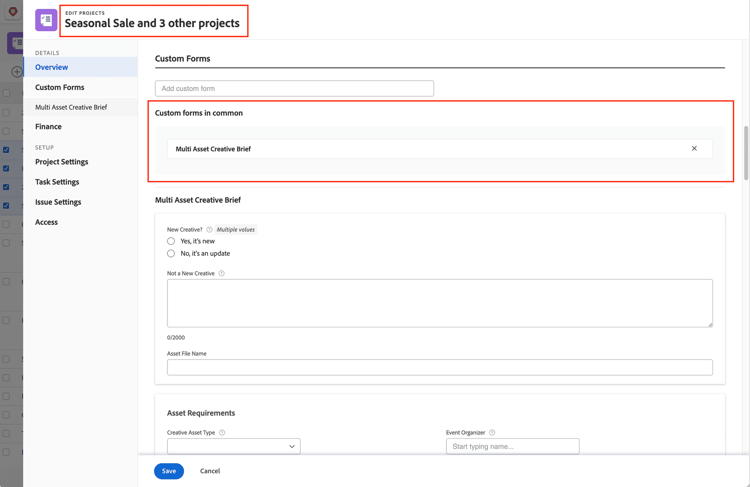Open the Custom Forms section in sidebar
750x487 pixels.
coord(60,87)
